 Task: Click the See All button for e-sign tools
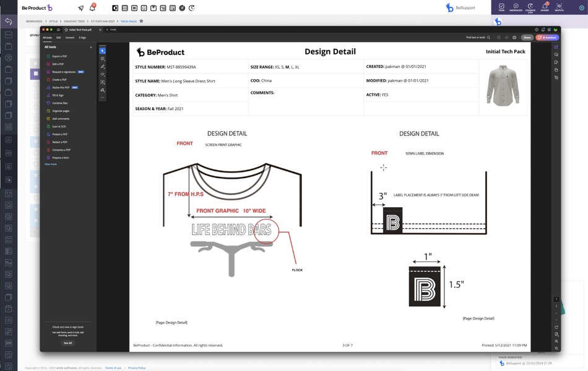click(x=68, y=343)
